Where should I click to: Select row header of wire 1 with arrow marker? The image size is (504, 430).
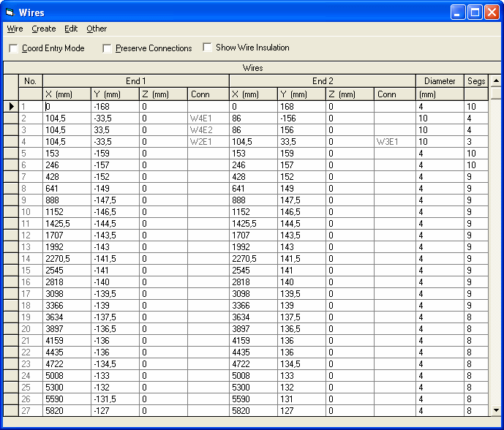[x=11, y=106]
